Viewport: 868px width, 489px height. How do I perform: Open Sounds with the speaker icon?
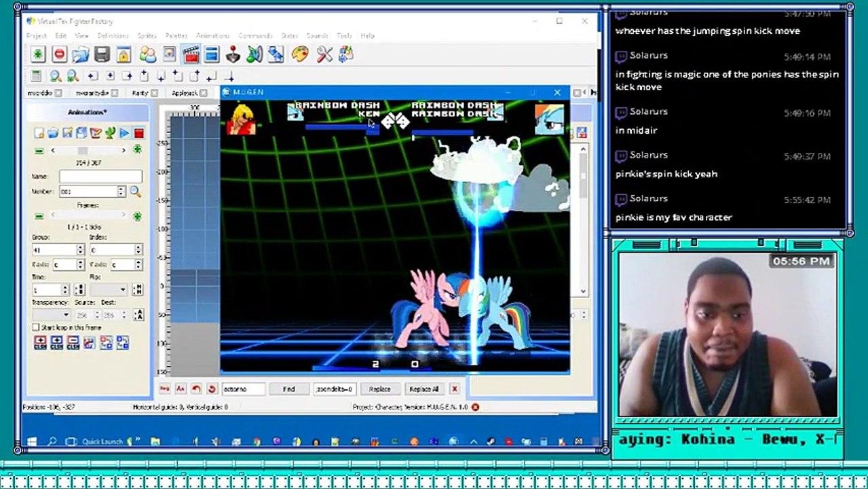(254, 54)
